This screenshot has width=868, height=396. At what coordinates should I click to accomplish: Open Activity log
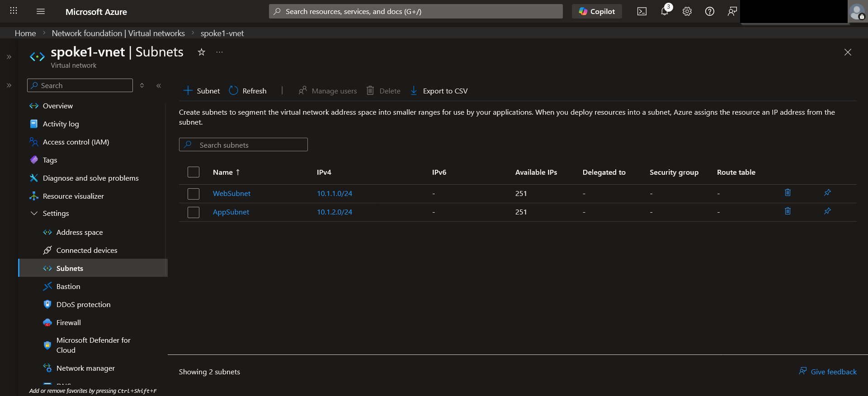(61, 124)
